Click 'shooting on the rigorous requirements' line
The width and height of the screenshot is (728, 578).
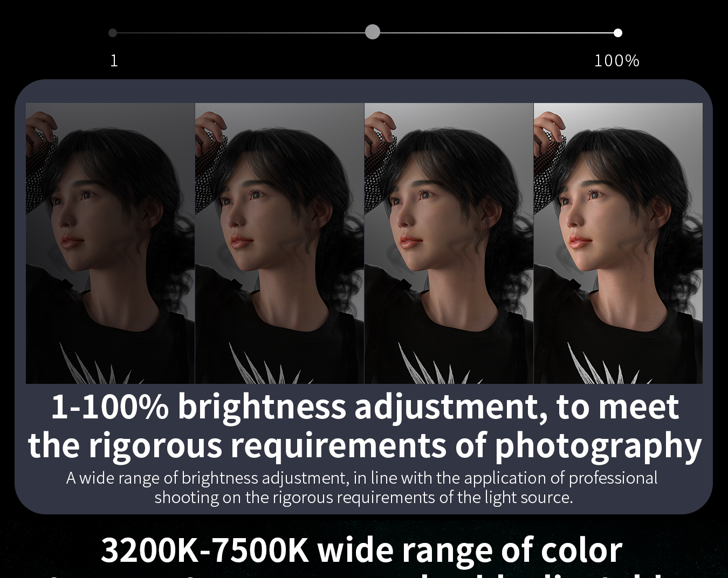[x=363, y=497]
